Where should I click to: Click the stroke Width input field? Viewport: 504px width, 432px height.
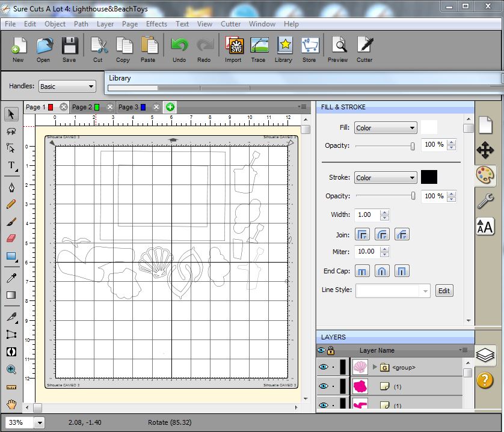(367, 214)
